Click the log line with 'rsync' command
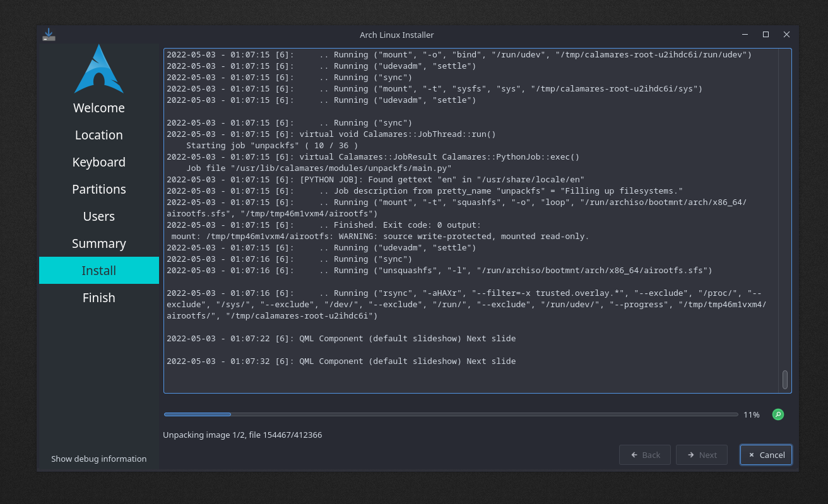The image size is (828, 504). click(467, 305)
